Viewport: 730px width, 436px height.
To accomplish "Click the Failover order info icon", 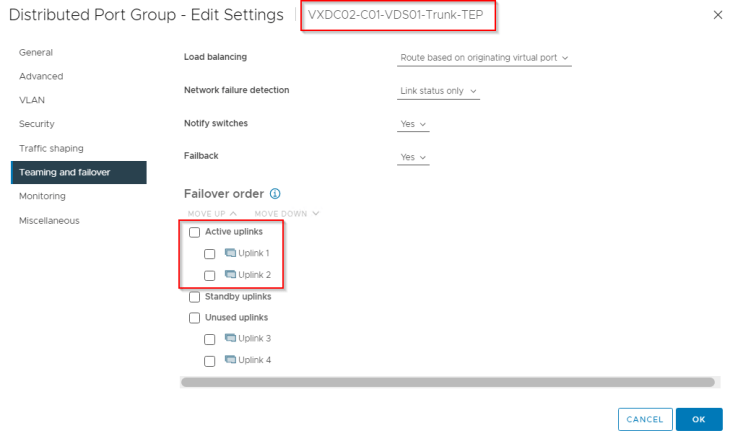I will click(275, 194).
